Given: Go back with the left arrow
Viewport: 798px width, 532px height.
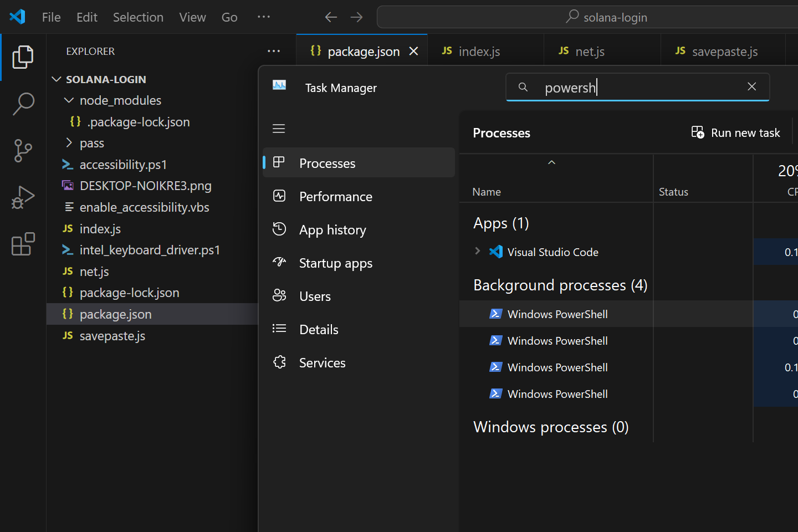Looking at the screenshot, I should click(x=331, y=17).
